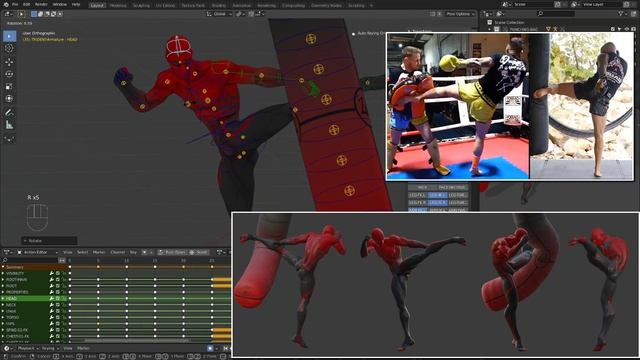Open the Keying dropdown in timeline
This screenshot has height=360, width=640.
50,348
